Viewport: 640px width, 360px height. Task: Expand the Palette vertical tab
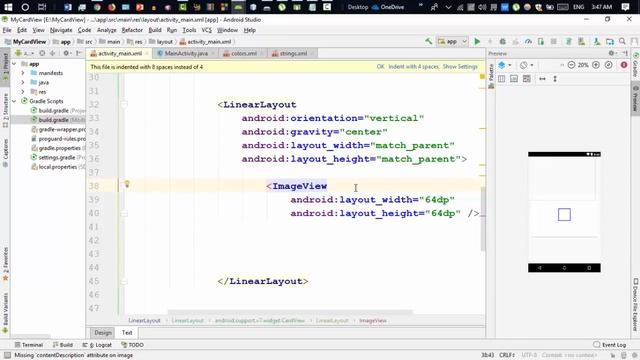coord(491,76)
